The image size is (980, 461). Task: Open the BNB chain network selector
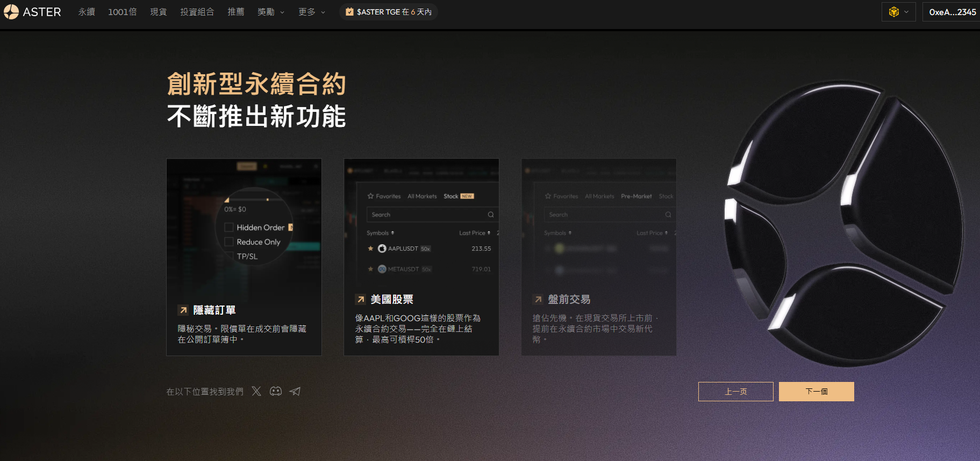[898, 12]
